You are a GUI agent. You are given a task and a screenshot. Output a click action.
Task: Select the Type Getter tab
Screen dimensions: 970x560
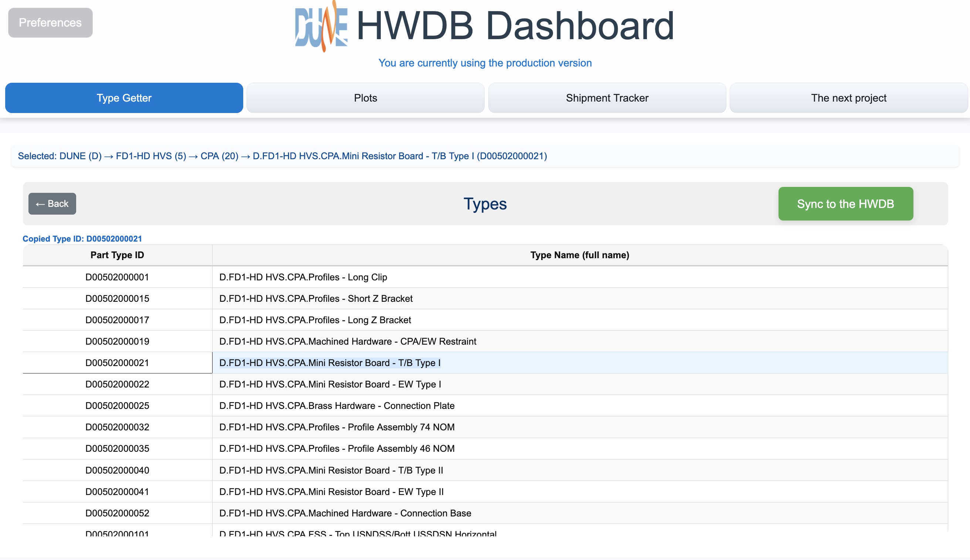[x=124, y=98]
